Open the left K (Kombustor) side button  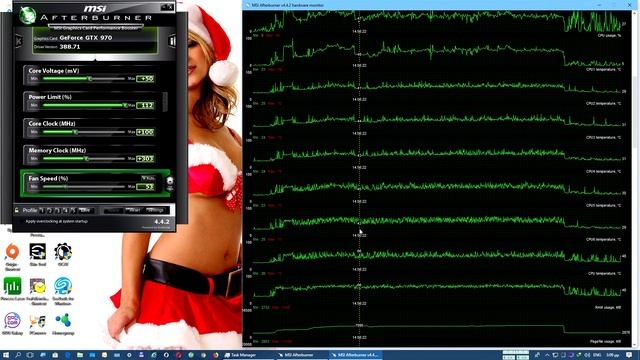(19, 41)
